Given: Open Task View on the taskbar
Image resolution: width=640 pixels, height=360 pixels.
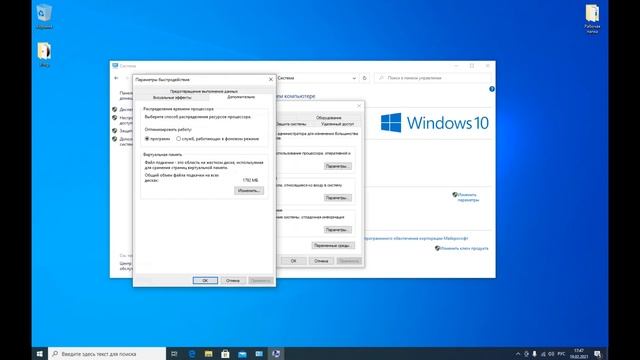Looking at the screenshot, I should click(174, 354).
